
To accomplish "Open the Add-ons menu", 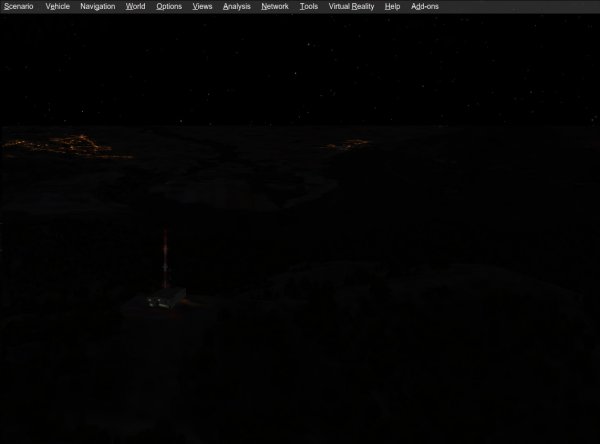I will click(425, 7).
